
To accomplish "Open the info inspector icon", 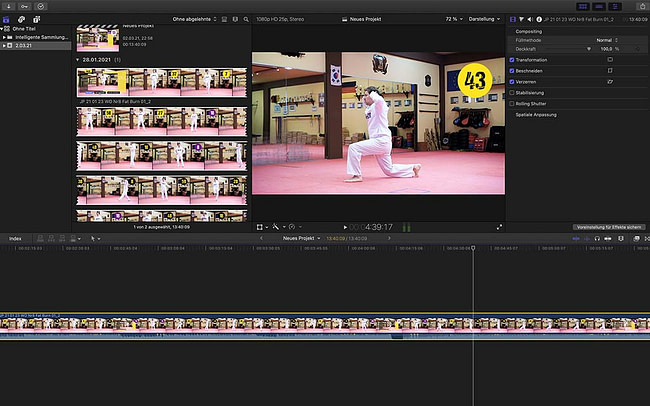I will (x=539, y=19).
